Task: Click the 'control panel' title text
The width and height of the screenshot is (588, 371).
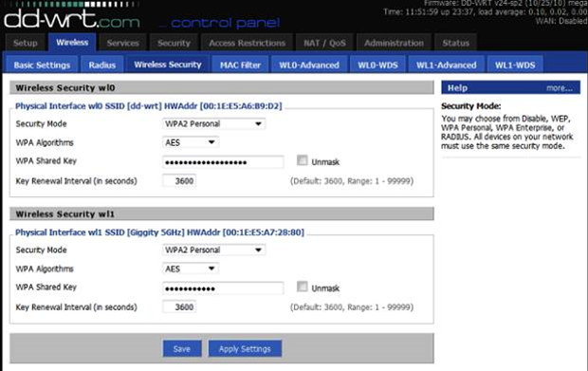Action: pos(225,24)
